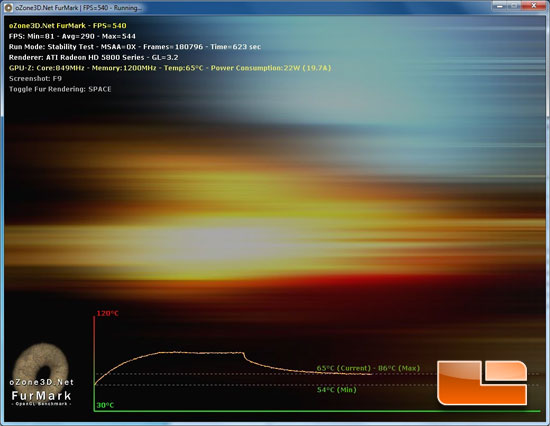Image resolution: width=550 pixels, height=426 pixels.
Task: Click the '120°C' graph axis label
Action: click(108, 313)
